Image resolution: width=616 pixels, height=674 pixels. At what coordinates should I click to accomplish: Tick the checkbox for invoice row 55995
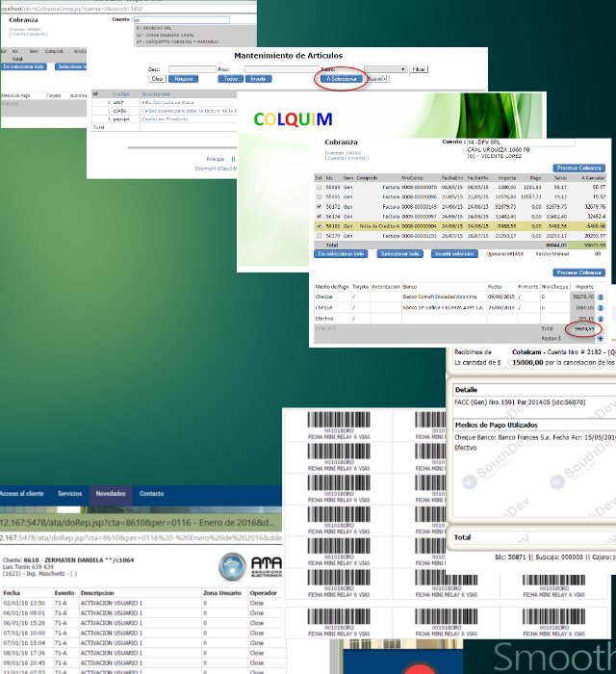click(319, 196)
